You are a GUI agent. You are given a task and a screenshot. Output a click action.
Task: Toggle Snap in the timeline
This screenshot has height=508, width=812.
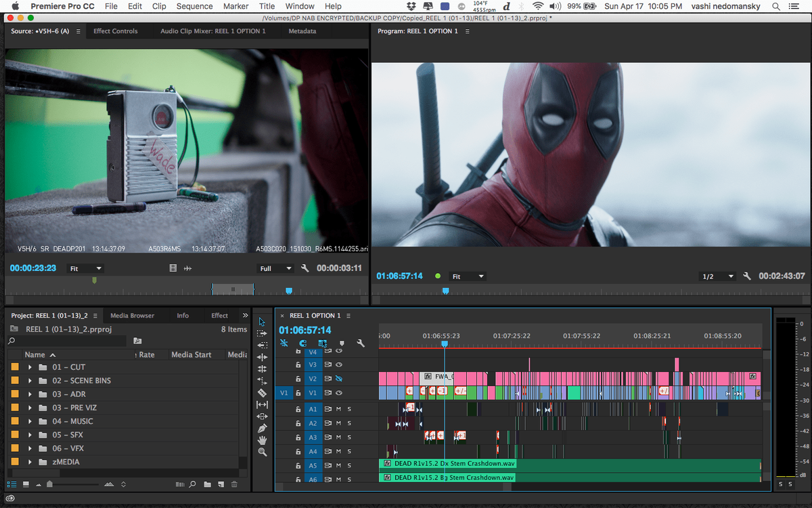304,343
